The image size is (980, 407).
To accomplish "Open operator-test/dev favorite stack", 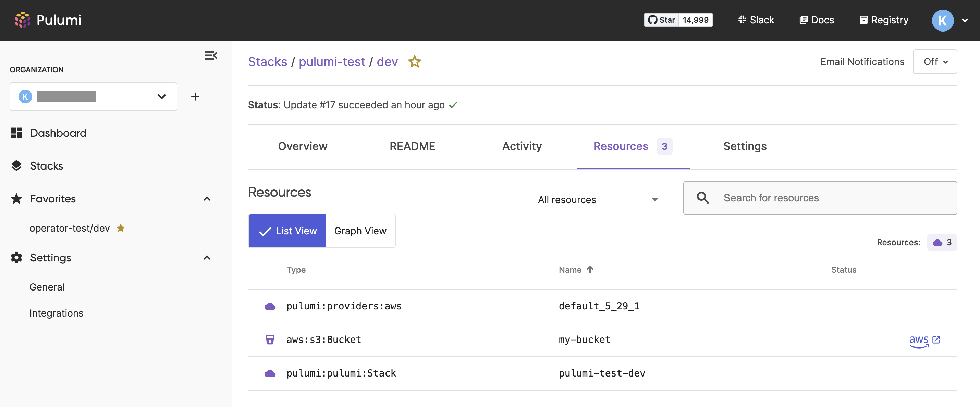I will (70, 228).
